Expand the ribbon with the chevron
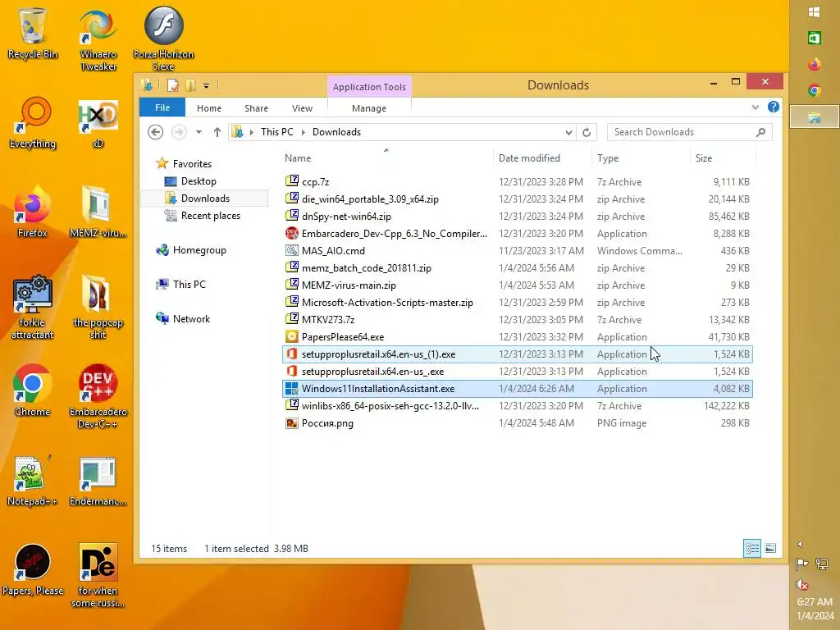The image size is (840, 630). 756,107
